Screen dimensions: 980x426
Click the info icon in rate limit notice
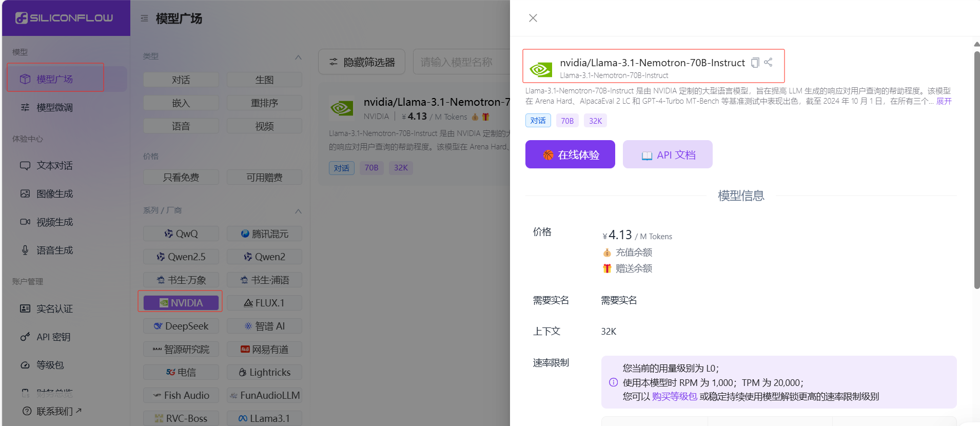(613, 382)
